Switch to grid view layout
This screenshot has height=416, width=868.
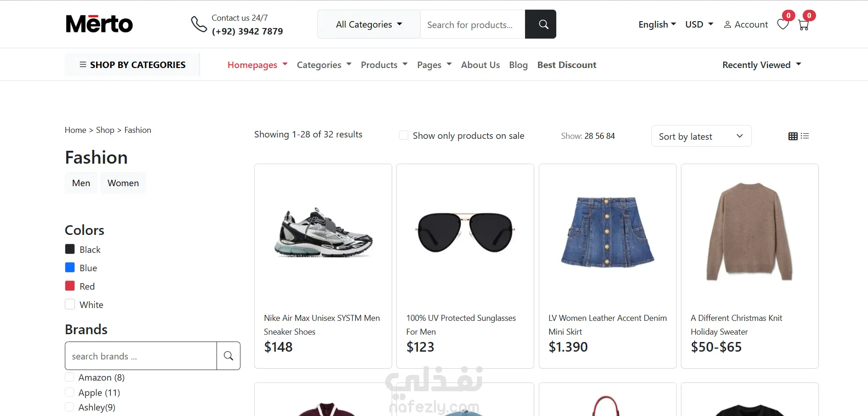tap(793, 136)
